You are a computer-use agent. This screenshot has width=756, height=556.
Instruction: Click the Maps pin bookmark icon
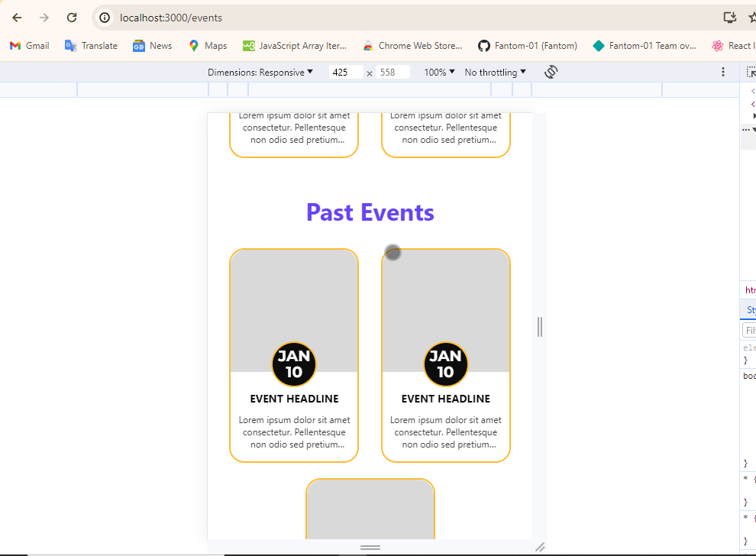pyautogui.click(x=194, y=46)
